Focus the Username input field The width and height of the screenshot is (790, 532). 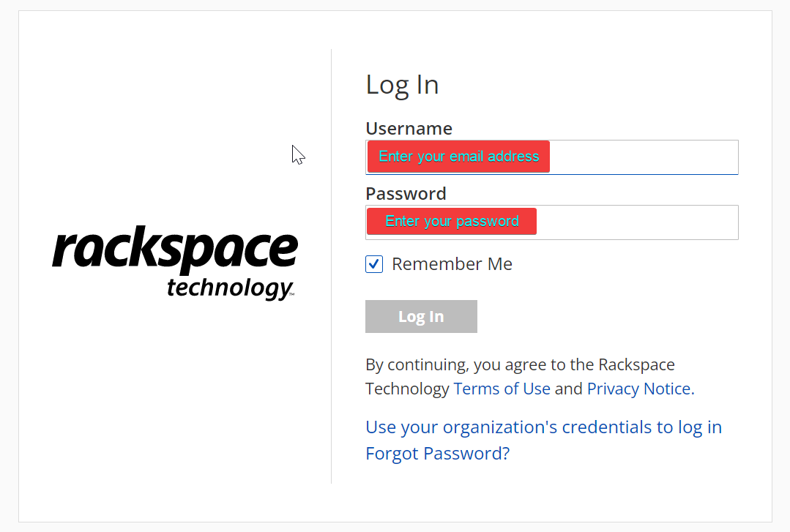552,157
